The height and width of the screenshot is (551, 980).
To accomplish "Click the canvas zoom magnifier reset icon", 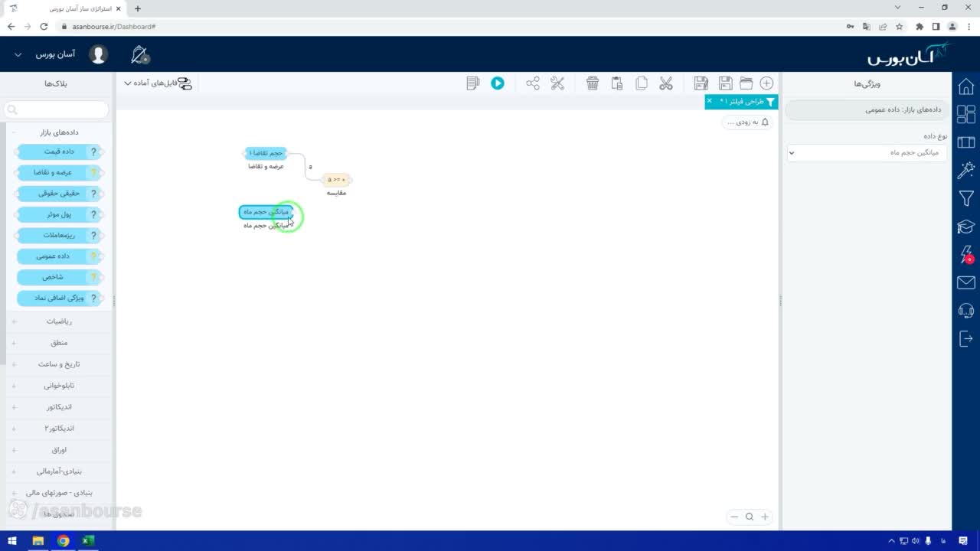I will pyautogui.click(x=750, y=517).
